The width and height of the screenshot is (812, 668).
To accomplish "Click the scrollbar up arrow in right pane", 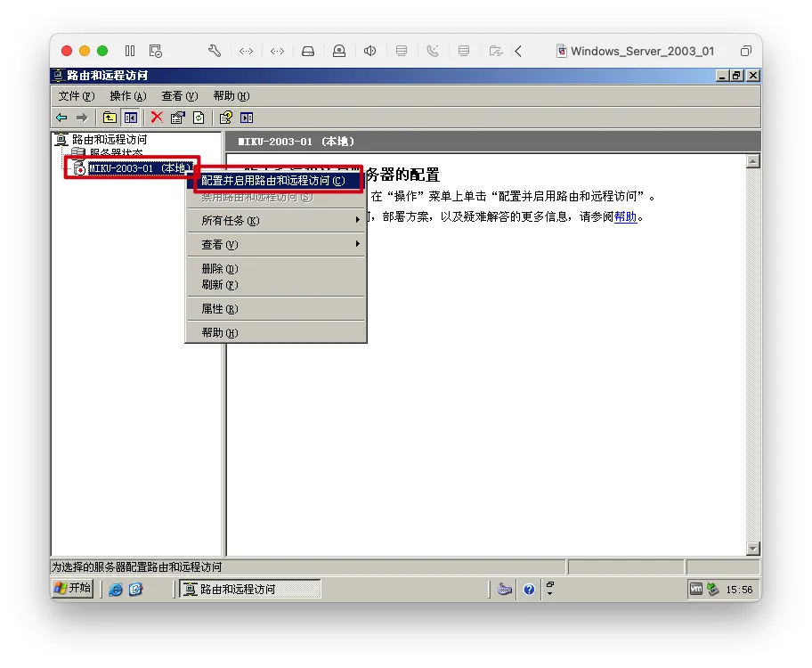I will pos(753,161).
